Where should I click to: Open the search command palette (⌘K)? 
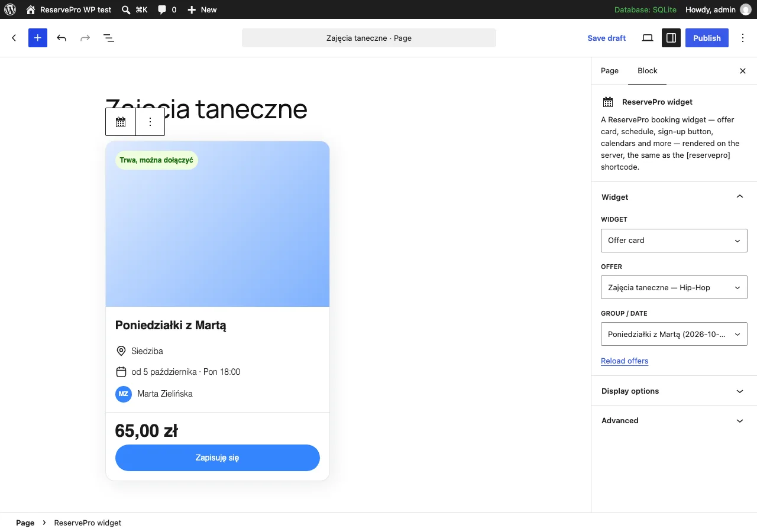coord(134,9)
